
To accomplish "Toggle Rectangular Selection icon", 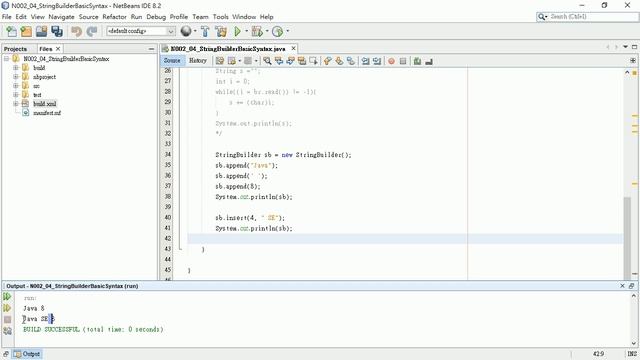I will click(313, 61).
